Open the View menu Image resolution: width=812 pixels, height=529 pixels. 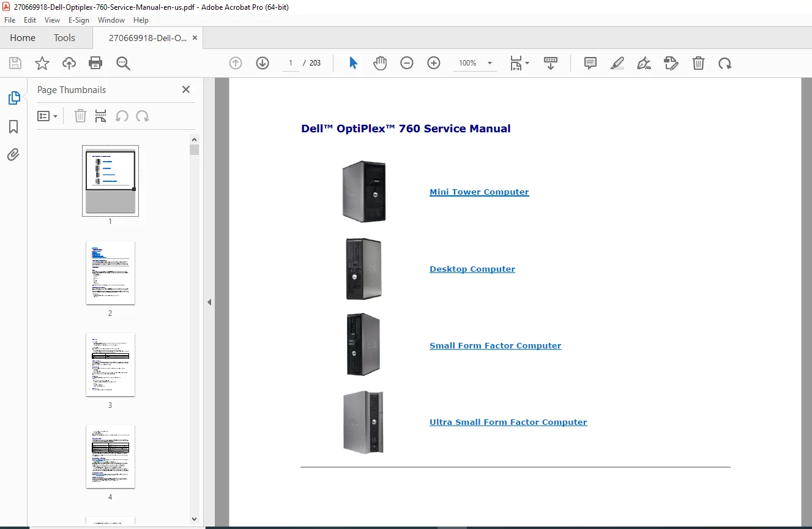click(53, 20)
